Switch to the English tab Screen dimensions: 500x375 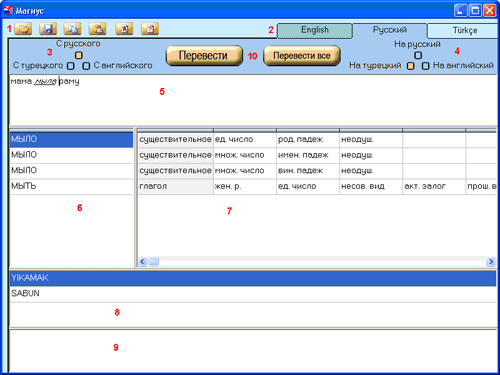click(x=315, y=30)
